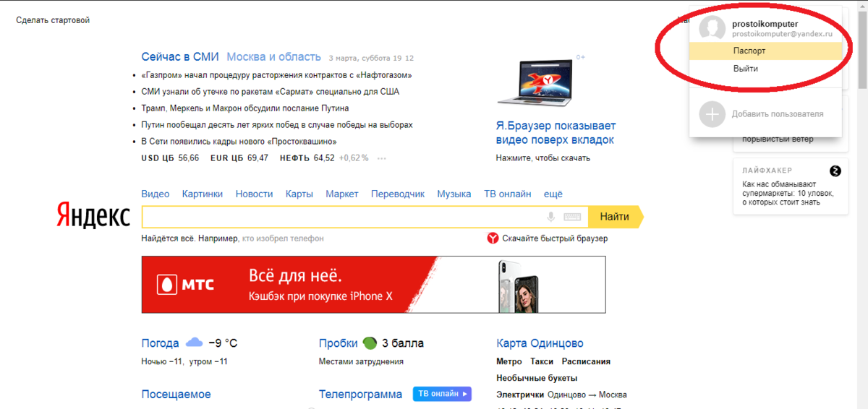The height and width of the screenshot is (409, 868).
Task: Click the Яндекс logo
Action: coord(93,216)
